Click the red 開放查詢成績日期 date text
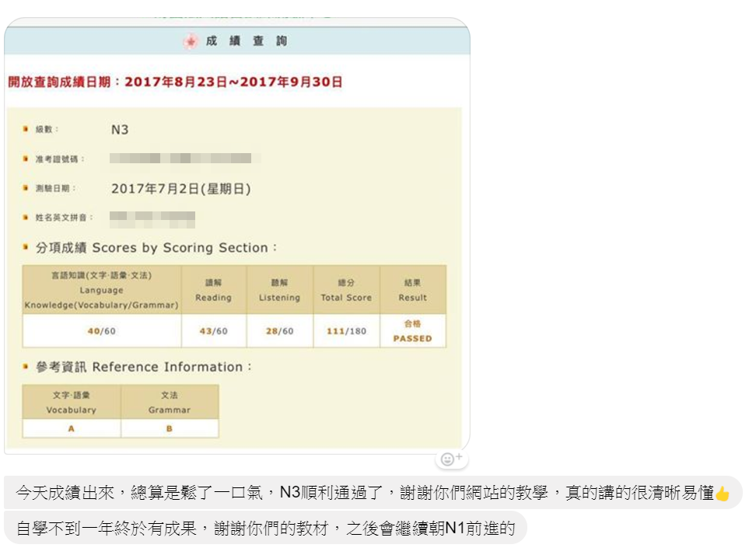The width and height of the screenshot is (756, 555). (x=175, y=82)
